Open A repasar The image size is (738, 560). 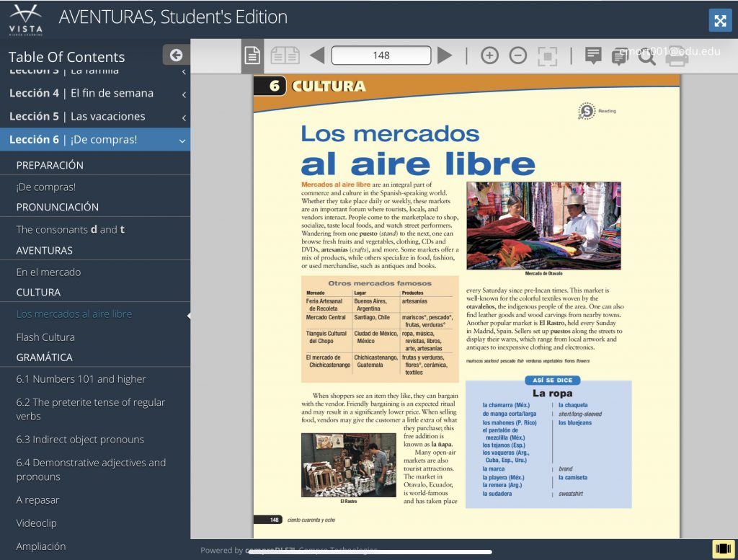point(37,499)
